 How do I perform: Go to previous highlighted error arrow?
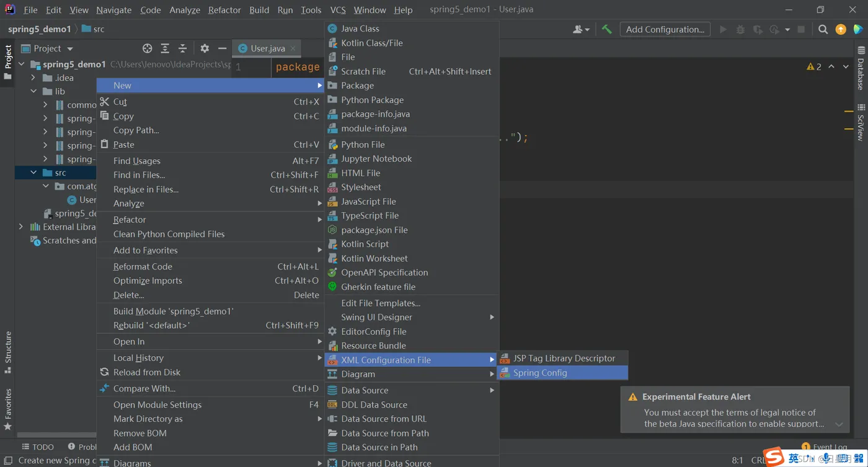coord(831,66)
